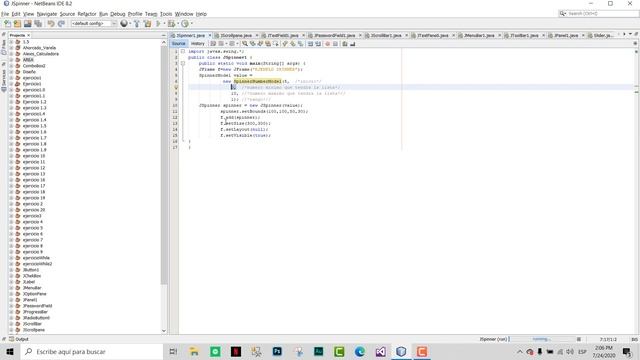Click the Undo arrow icon
Image resolution: width=640 pixels, height=360 pixels.
51,24
